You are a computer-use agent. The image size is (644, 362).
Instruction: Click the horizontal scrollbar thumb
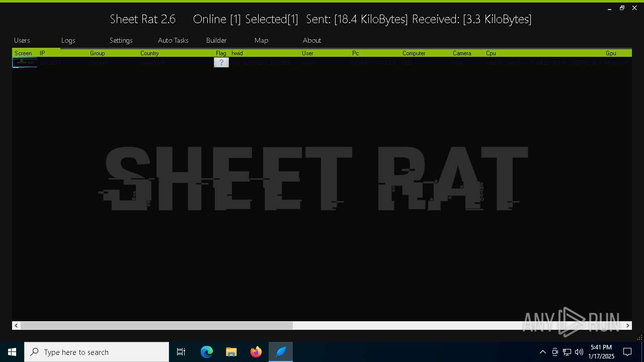coord(156,326)
